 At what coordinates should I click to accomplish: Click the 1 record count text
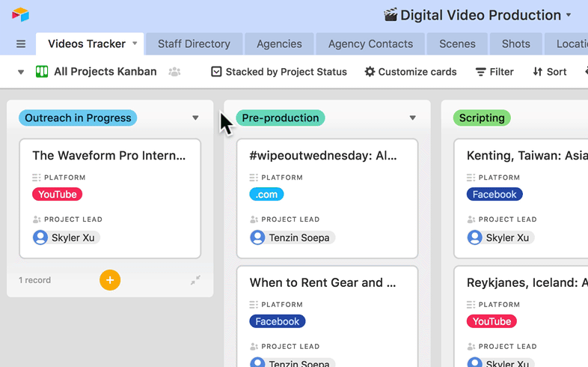(35, 280)
